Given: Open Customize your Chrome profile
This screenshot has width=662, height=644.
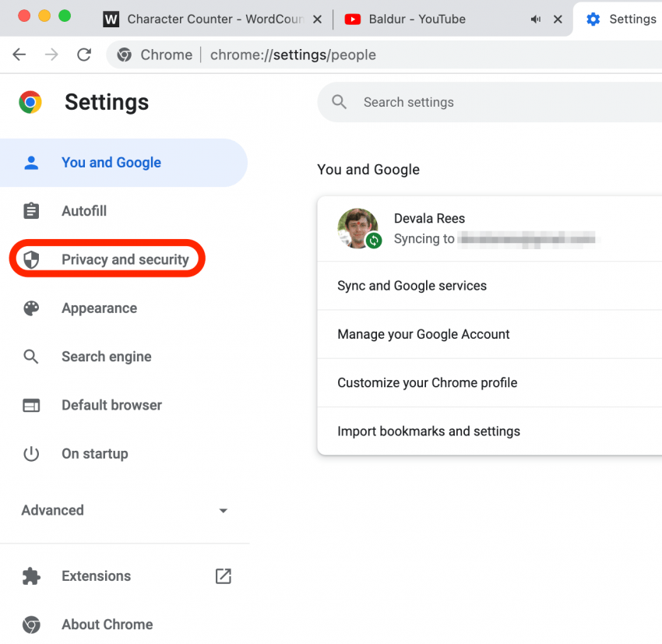Looking at the screenshot, I should pos(490,383).
